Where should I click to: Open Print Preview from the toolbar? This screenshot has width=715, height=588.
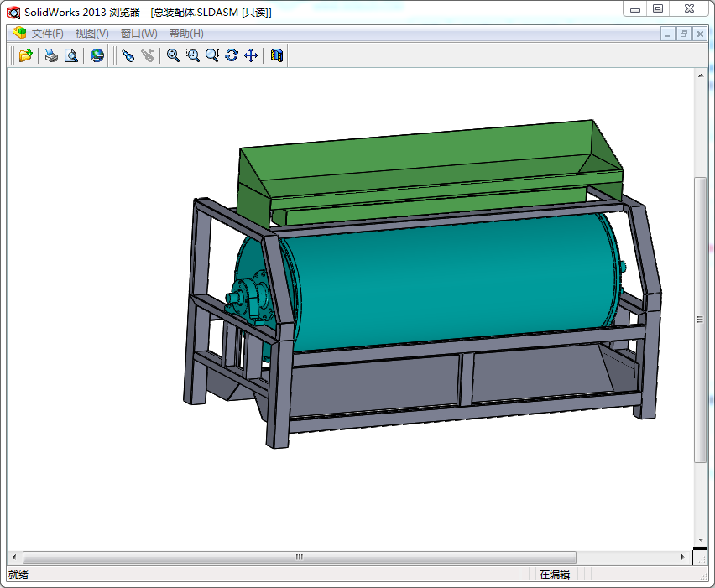click(71, 55)
